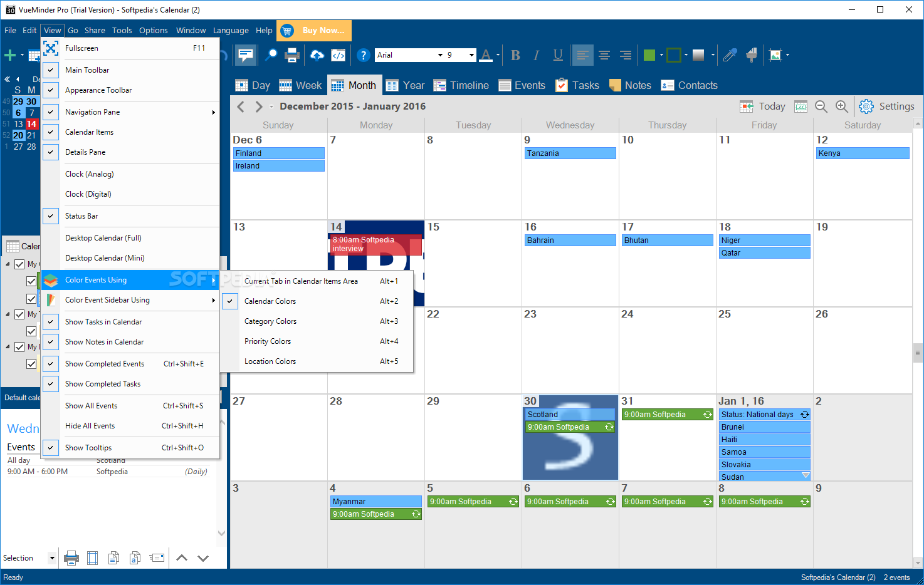Click the Today button

(x=762, y=106)
